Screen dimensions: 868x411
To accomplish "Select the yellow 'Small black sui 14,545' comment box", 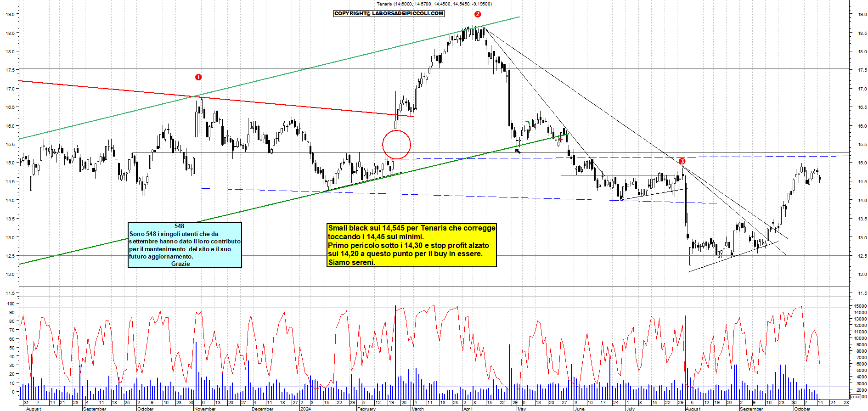I will tap(412, 245).
